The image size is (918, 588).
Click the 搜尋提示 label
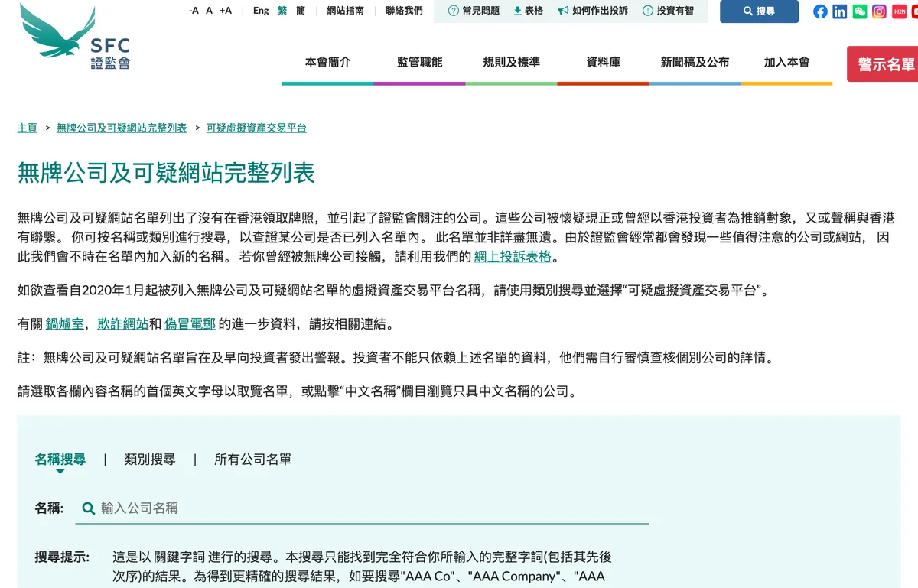[62, 557]
